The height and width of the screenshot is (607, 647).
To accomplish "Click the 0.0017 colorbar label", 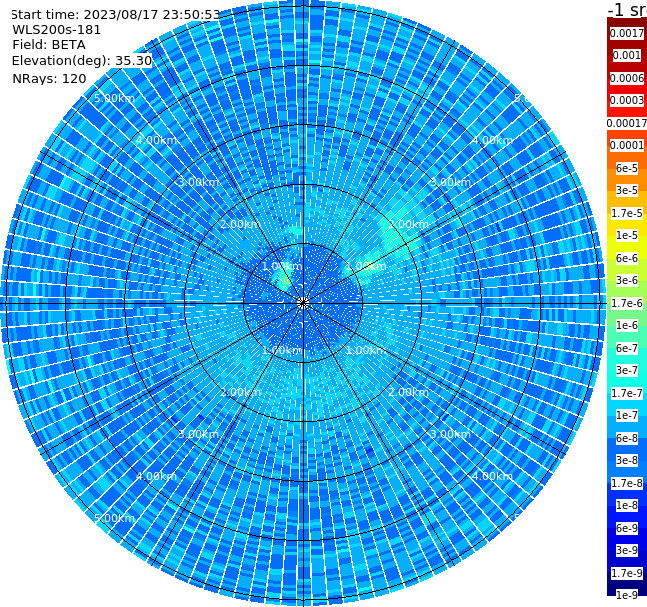I will 627,33.
